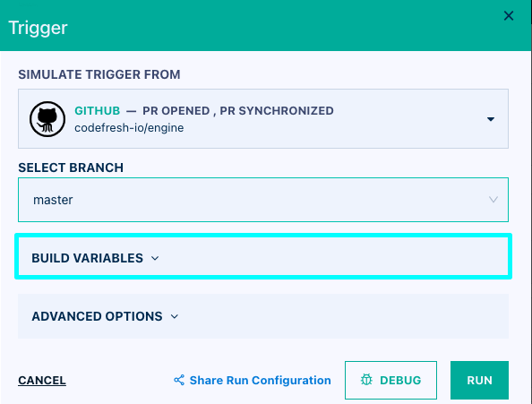Click the green RUN button
The width and height of the screenshot is (532, 404).
(x=479, y=380)
